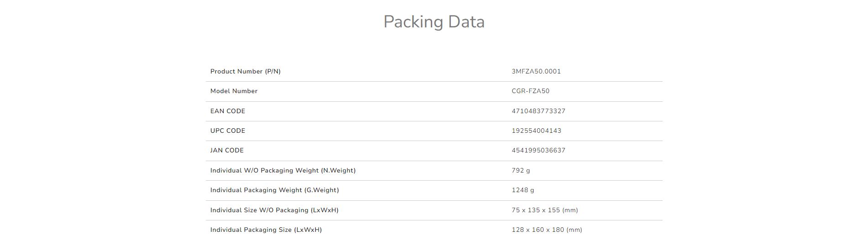The height and width of the screenshot is (246, 868).
Task: Click the UPC CODE label
Action: tap(227, 131)
